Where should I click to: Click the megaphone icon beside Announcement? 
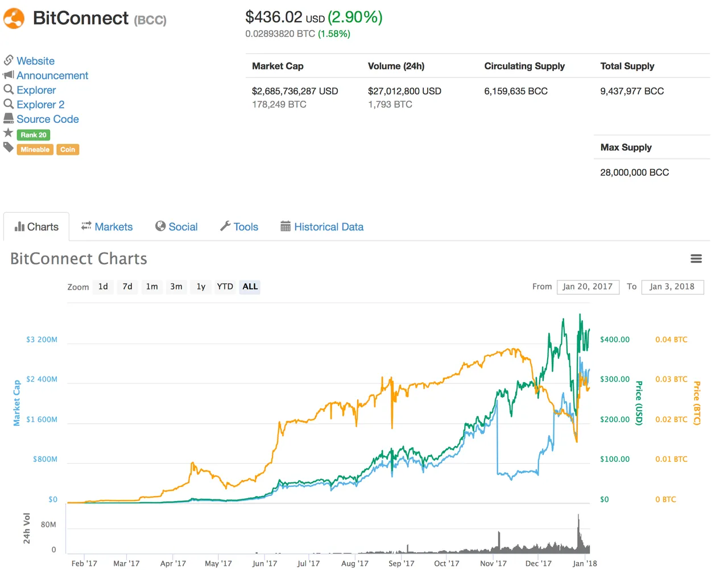pos(9,75)
